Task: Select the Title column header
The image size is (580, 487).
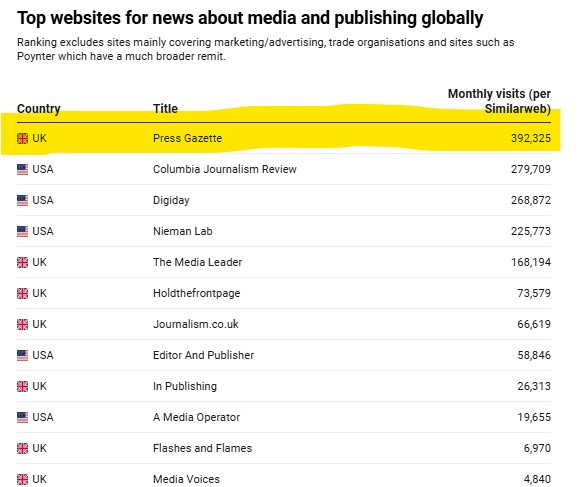Action: (165, 109)
